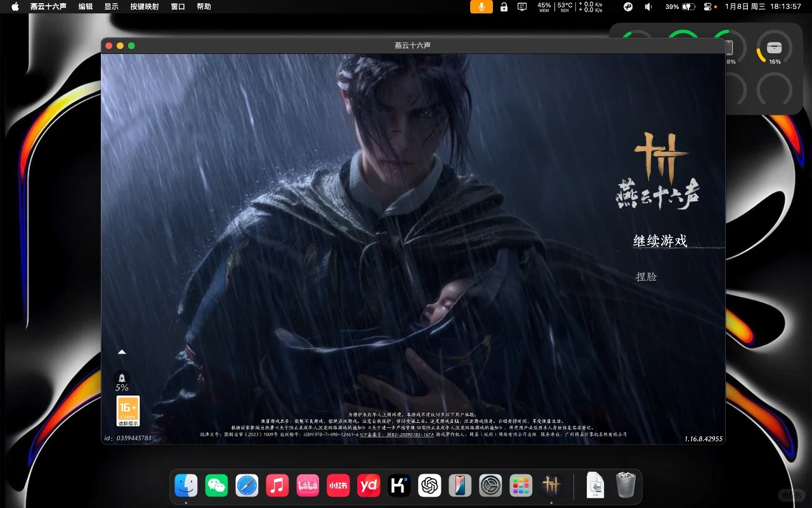Open Safari from the Dock
Screen dimensions: 812x508
point(247,486)
